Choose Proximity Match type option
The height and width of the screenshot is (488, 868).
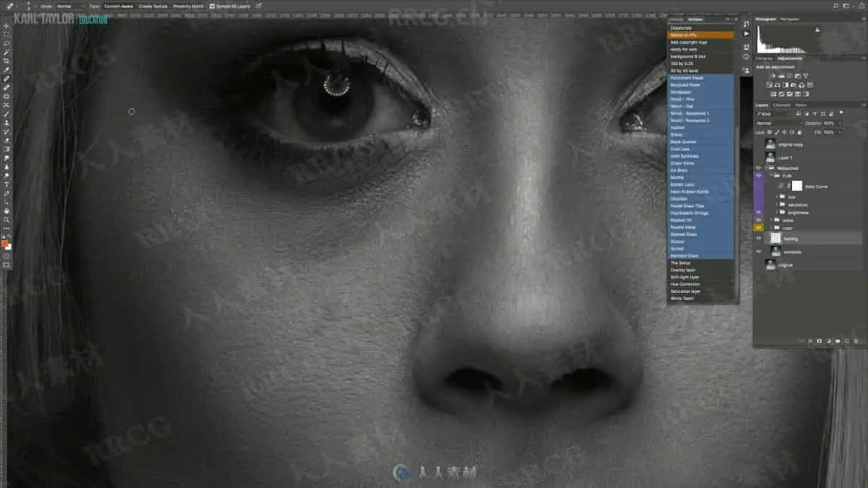click(188, 6)
